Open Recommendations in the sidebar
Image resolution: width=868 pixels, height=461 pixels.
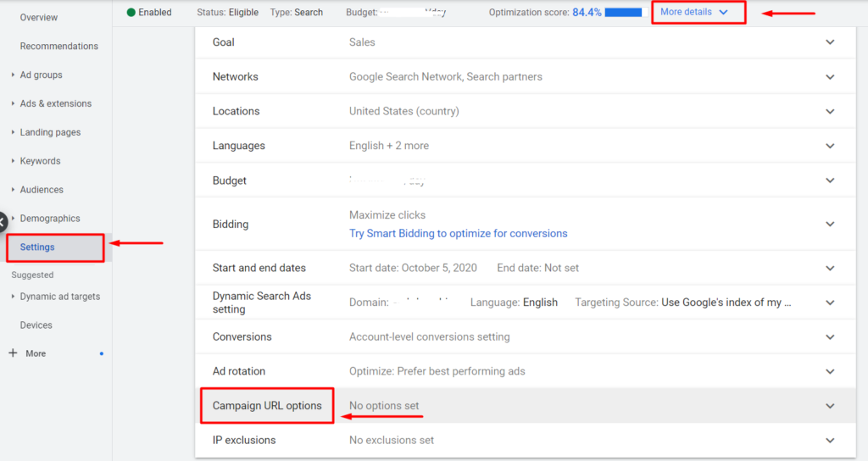click(58, 46)
